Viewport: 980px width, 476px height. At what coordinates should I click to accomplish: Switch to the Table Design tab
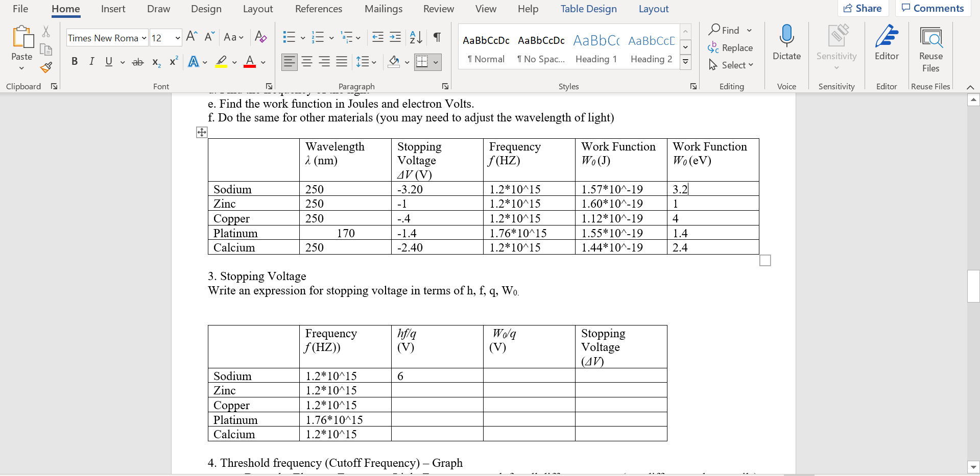point(588,9)
